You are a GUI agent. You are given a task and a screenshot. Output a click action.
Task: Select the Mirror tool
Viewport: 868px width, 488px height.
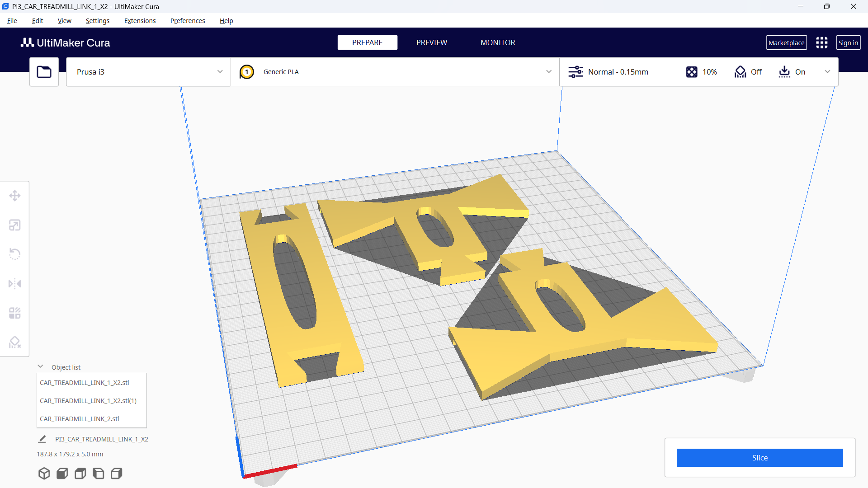pos(15,284)
